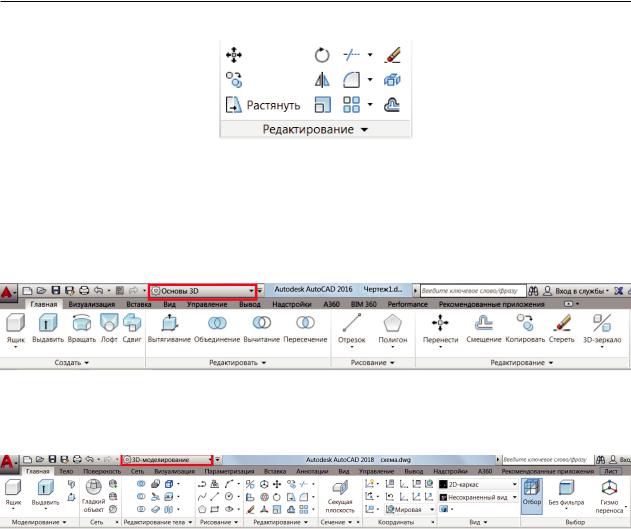Click the Гизмо переноса move gizmo button

coord(609,497)
